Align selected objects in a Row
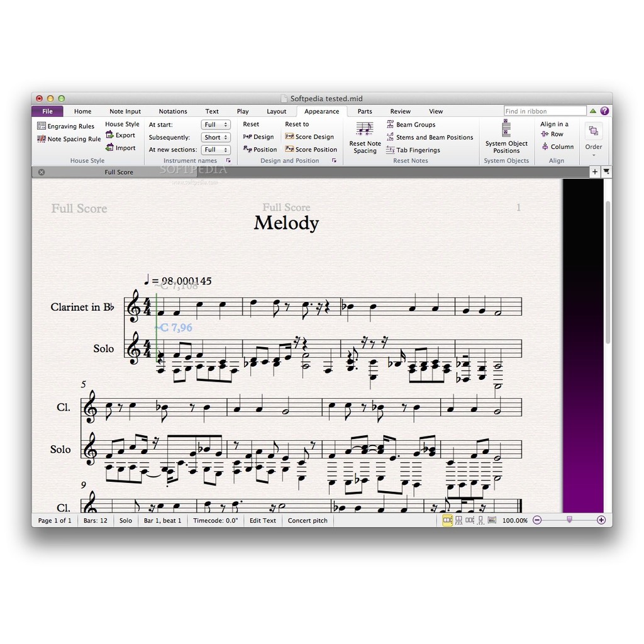 [x=552, y=134]
